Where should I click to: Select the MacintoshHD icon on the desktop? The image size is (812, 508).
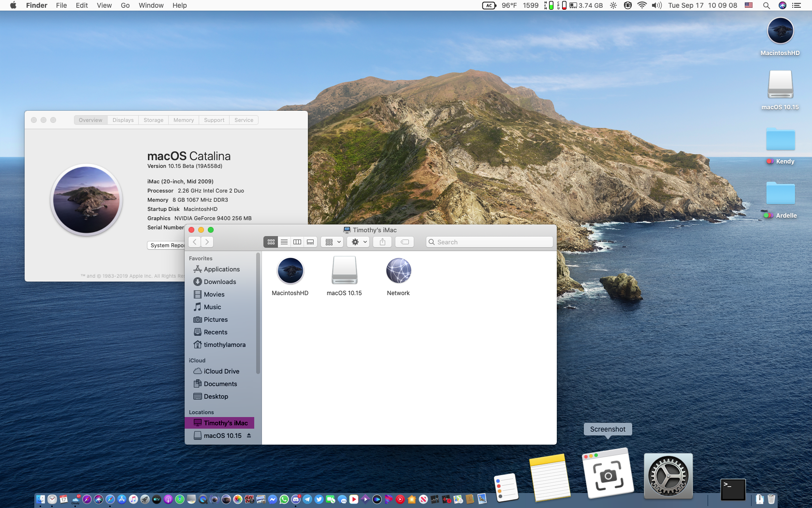pyautogui.click(x=780, y=31)
